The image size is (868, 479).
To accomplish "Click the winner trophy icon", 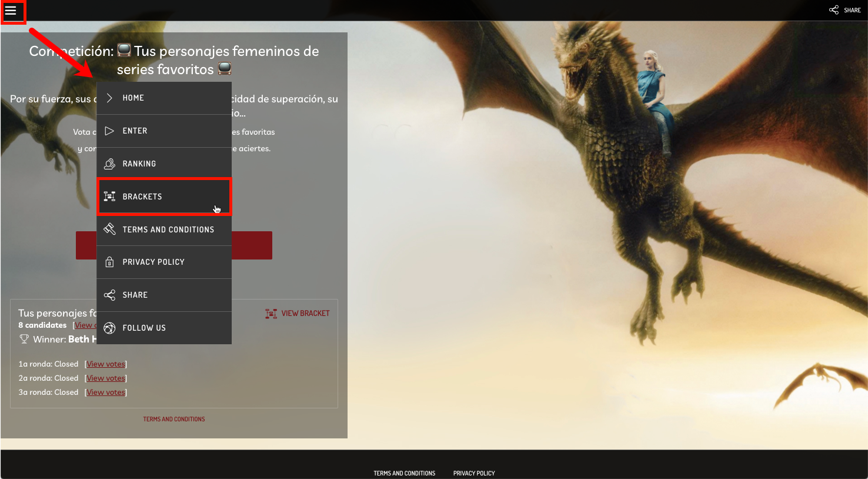I will [x=24, y=339].
